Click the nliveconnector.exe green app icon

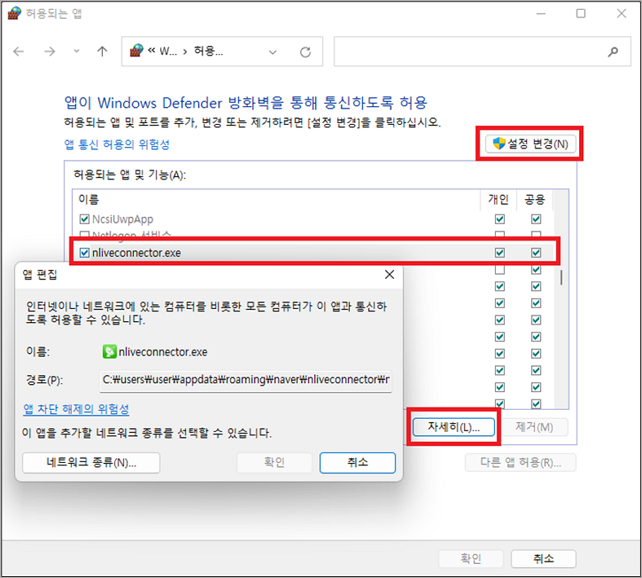point(109,352)
